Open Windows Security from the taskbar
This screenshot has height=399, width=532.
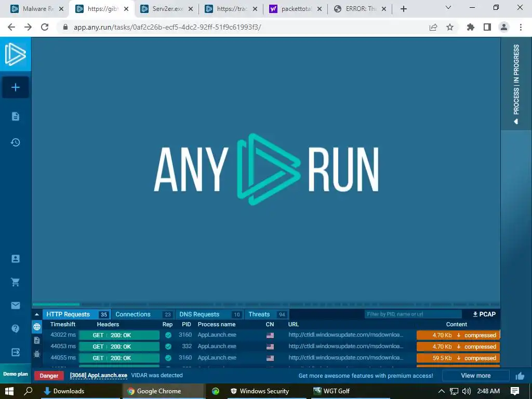[260, 391]
